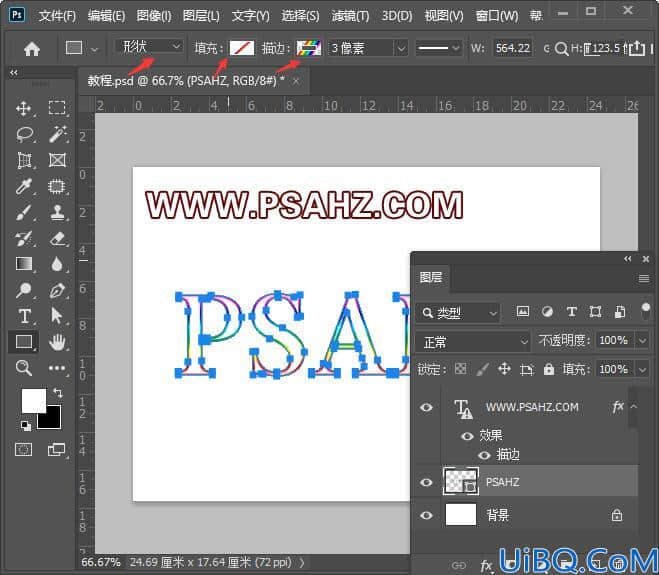Open the 图像(I) menu
The image size is (659, 575).
click(154, 16)
